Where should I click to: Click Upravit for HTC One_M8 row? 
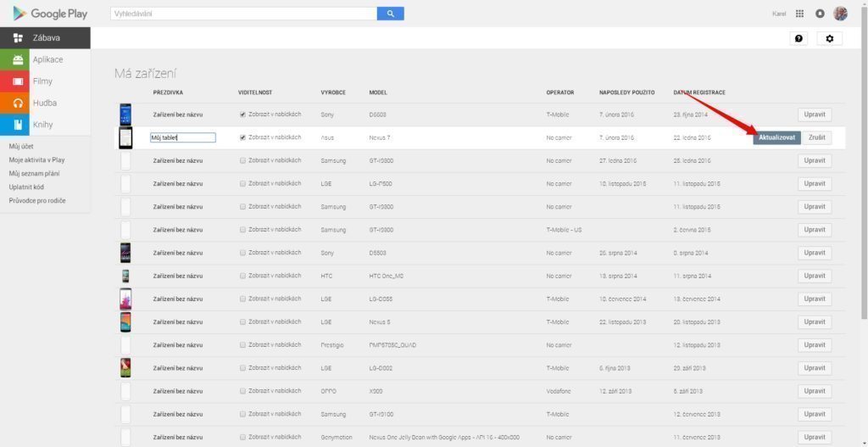pyautogui.click(x=815, y=276)
